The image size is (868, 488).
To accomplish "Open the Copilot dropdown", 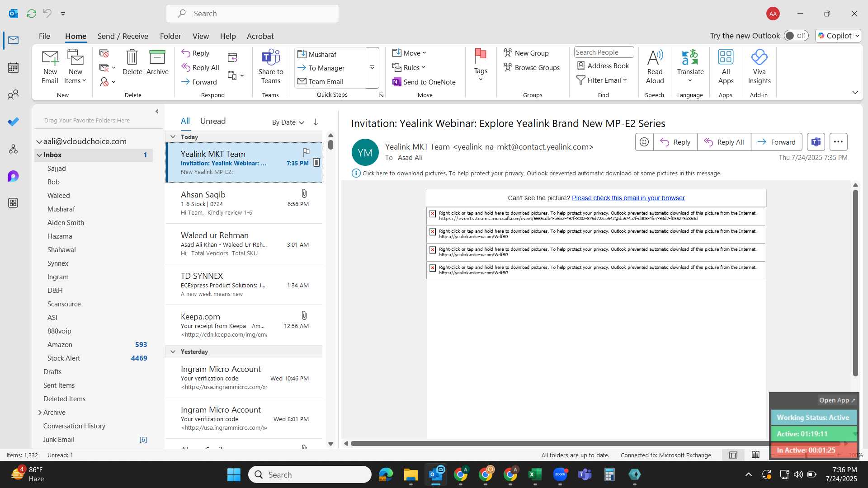I will 838,36.
